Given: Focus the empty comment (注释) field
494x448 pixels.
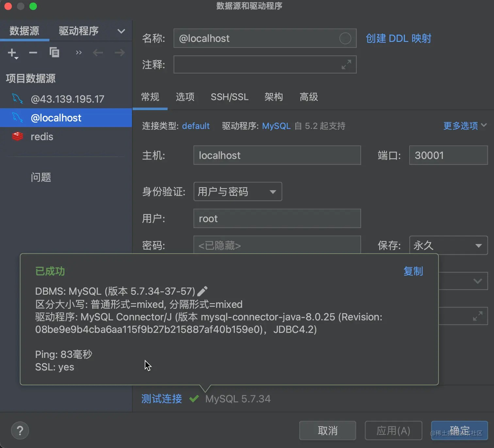Looking at the screenshot, I should 265,64.
